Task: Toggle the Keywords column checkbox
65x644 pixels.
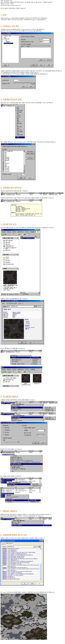Action: pos(3,171)
